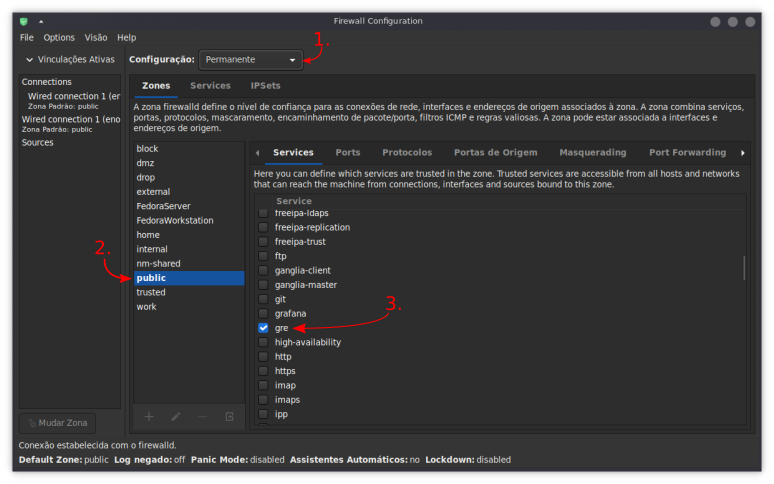This screenshot has height=484, width=774.
Task: Click the Lockdown: disabled status text
Action: (x=468, y=460)
